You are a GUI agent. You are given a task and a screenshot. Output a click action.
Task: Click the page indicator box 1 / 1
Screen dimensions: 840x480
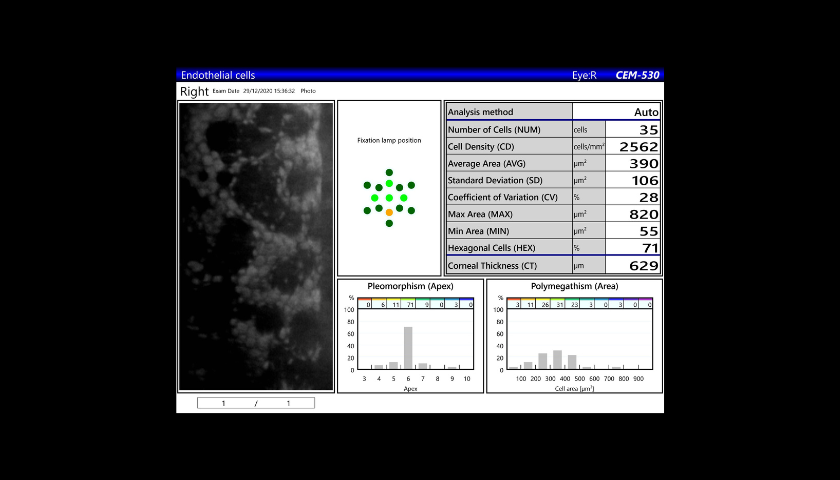255,403
